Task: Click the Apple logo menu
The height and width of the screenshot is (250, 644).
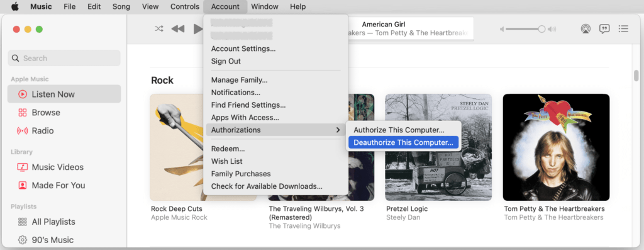Action: pyautogui.click(x=15, y=6)
